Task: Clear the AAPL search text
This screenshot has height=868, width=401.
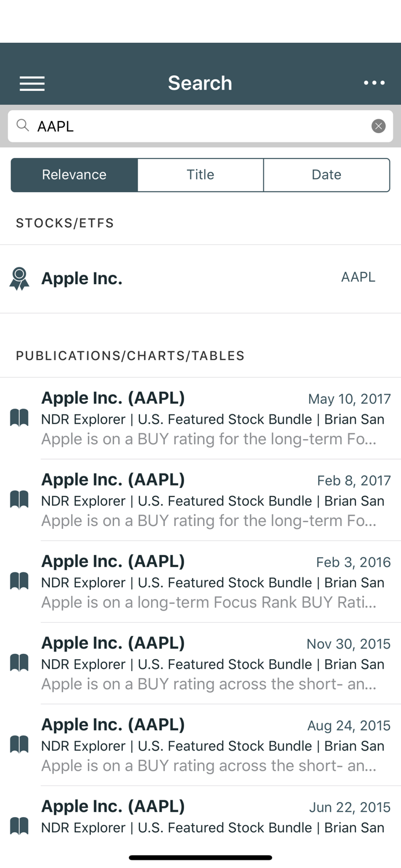Action: point(378,126)
